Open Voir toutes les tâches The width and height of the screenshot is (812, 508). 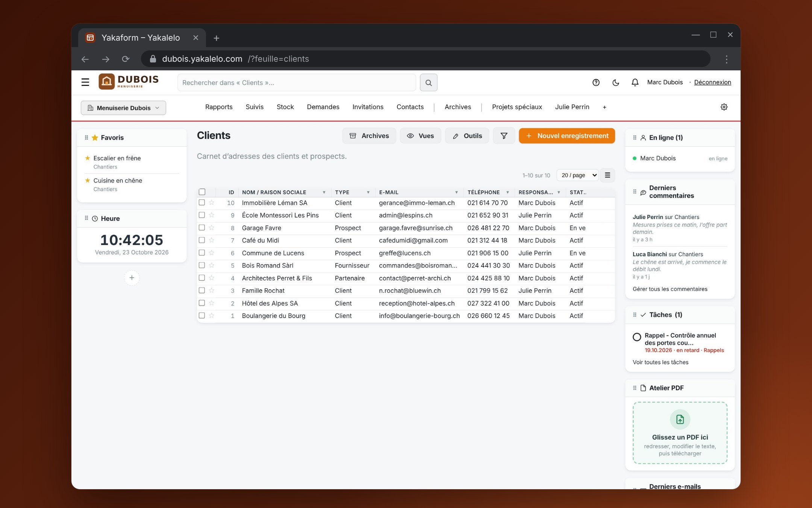[x=661, y=362]
